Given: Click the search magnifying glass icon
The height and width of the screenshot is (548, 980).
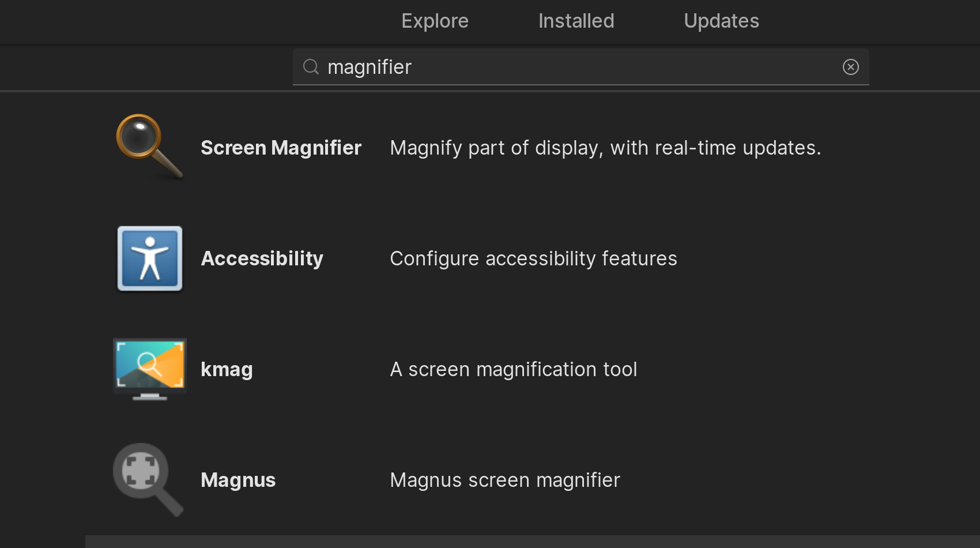Looking at the screenshot, I should tap(311, 67).
